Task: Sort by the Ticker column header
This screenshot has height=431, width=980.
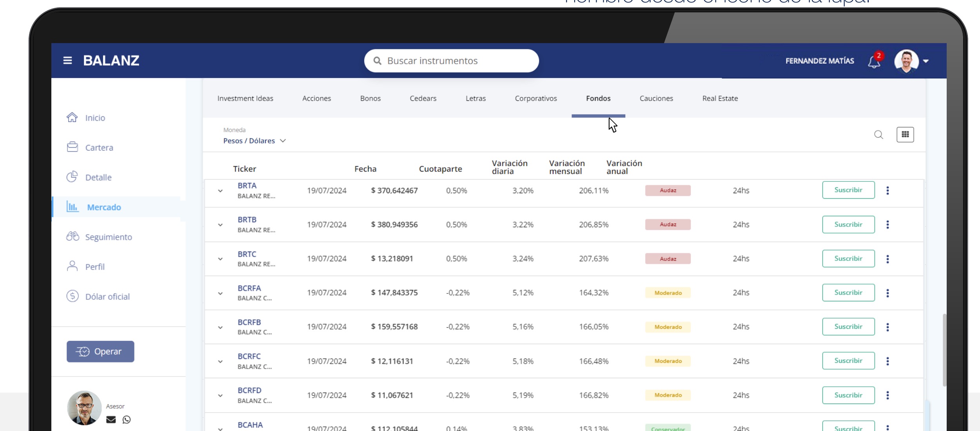Action: 245,169
